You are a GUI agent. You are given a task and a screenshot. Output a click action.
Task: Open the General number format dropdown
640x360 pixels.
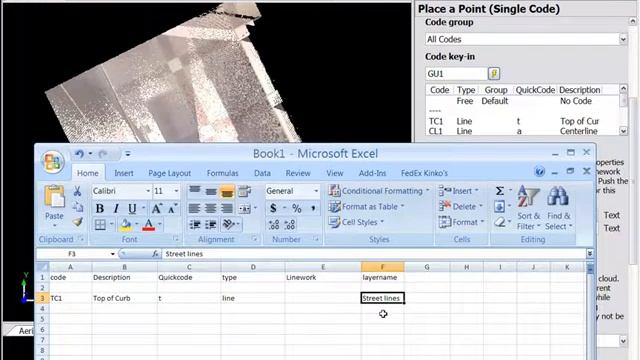tap(316, 191)
